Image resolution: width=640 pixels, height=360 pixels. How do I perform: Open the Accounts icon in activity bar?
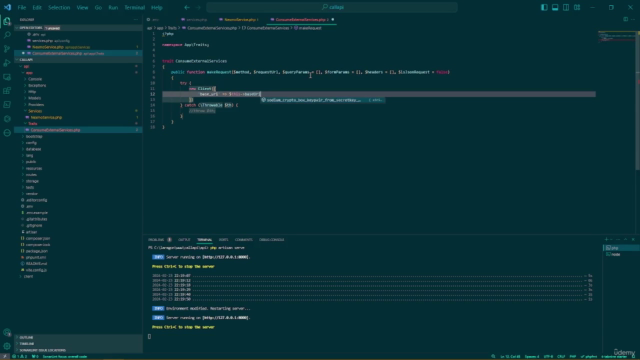[7, 333]
